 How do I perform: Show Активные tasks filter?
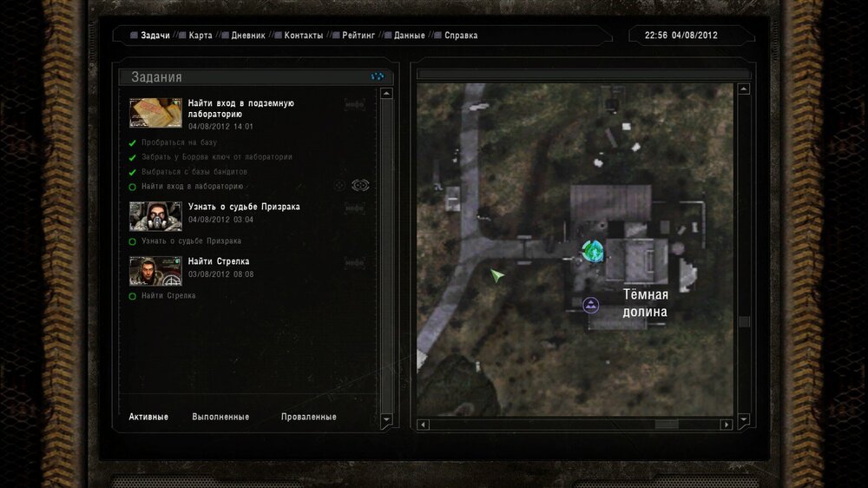[x=148, y=417]
